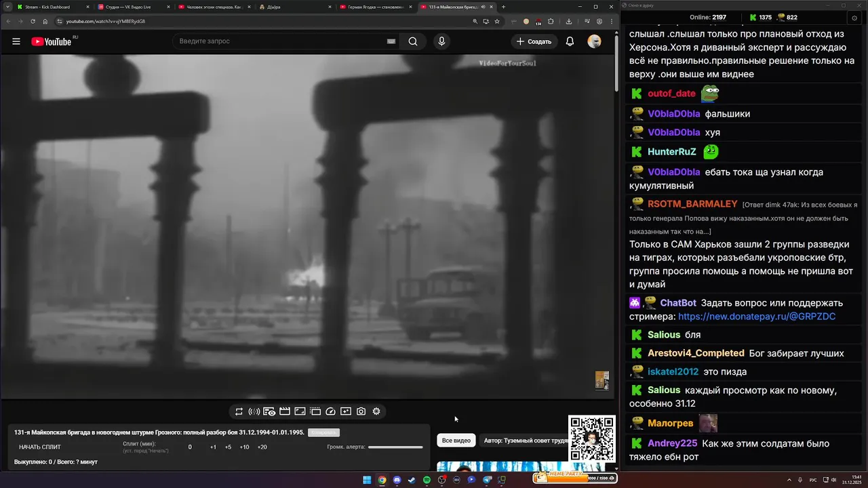Screen dimensions: 868x488
Task: Select the Автор: Туземный совет chip
Action: coord(523,441)
